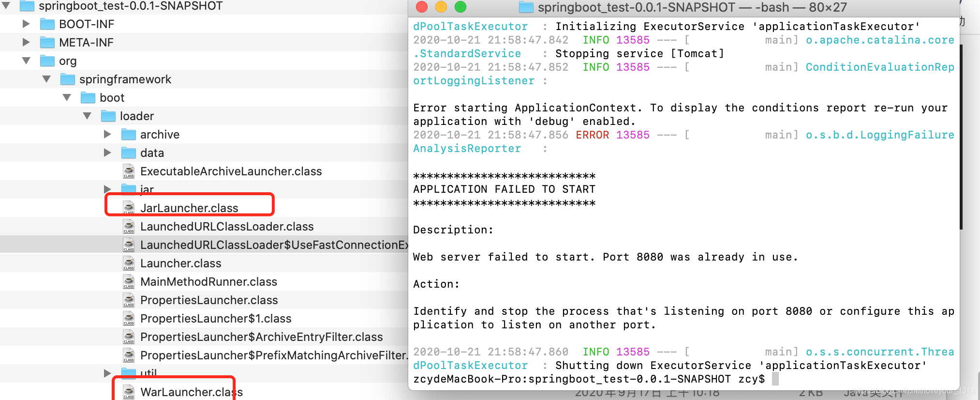The height and width of the screenshot is (400, 980).
Task: Select the WarLauncher.class file name
Action: point(192,392)
